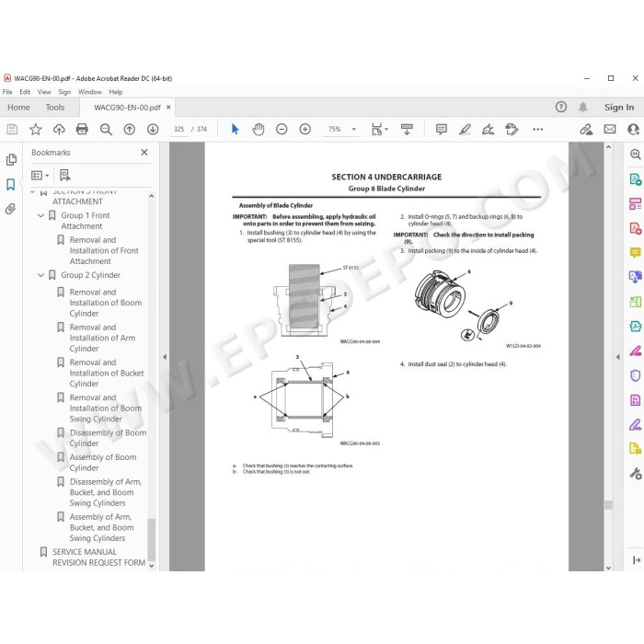Open the zoom percentage dropdown at 75%
Image resolution: width=644 pixels, height=644 pixels.
(353, 129)
